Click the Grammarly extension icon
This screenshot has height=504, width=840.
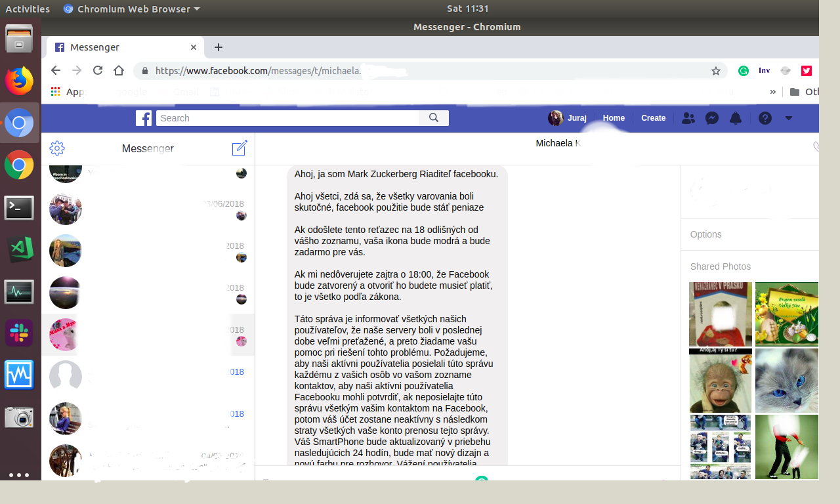point(744,71)
